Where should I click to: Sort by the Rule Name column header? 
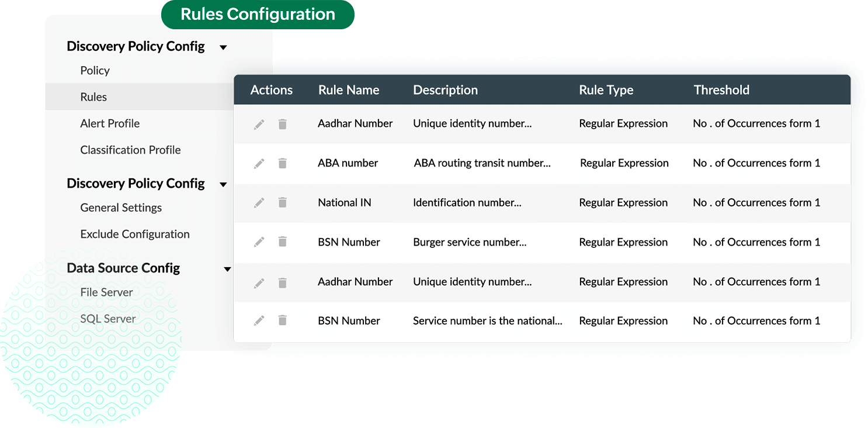click(349, 90)
